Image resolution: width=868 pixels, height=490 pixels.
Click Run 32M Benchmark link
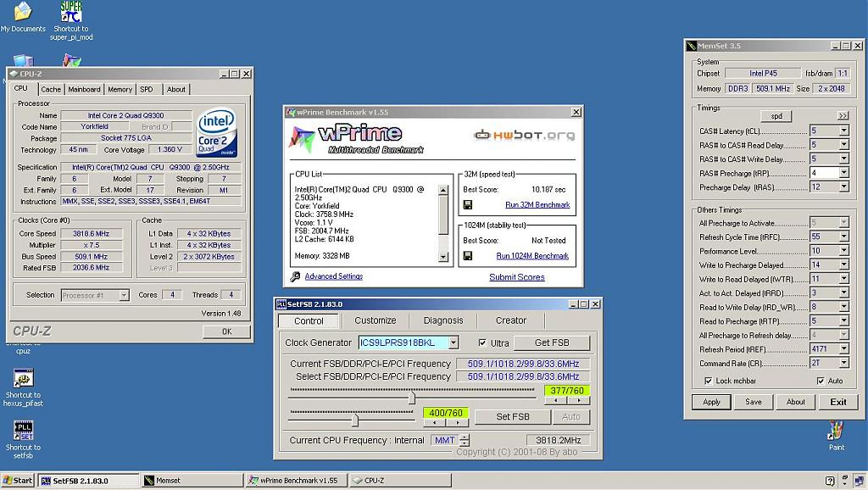[x=537, y=205]
